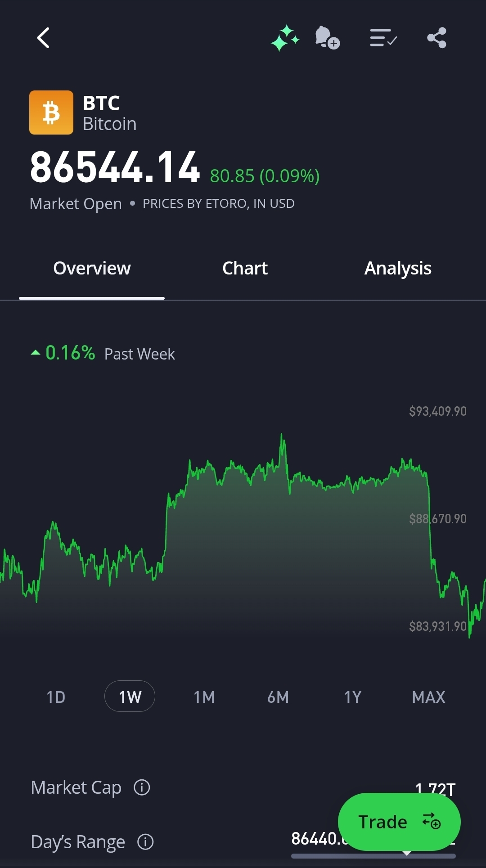Switch to the Chart tab
Screen dimensions: 486x868
tap(245, 269)
